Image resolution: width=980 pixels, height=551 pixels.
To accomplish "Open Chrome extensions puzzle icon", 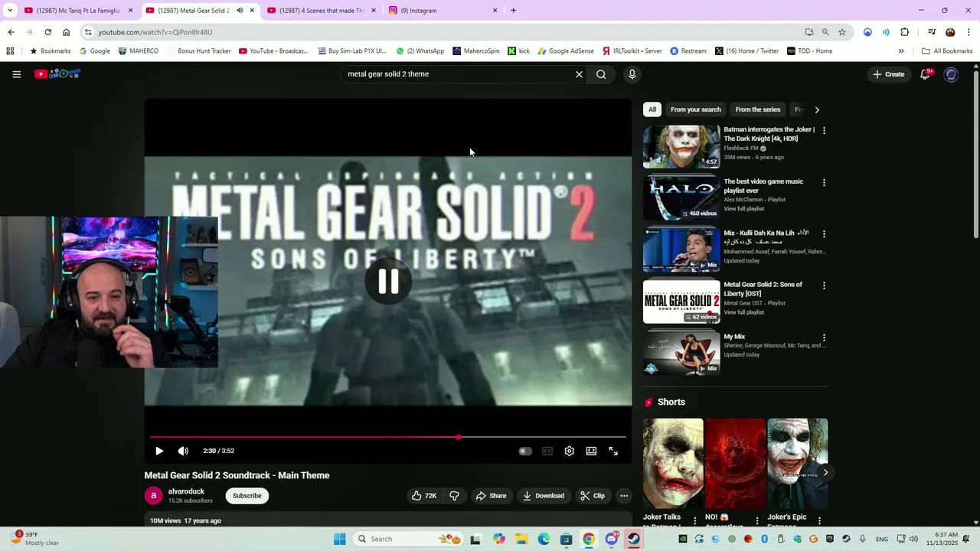I will click(904, 32).
